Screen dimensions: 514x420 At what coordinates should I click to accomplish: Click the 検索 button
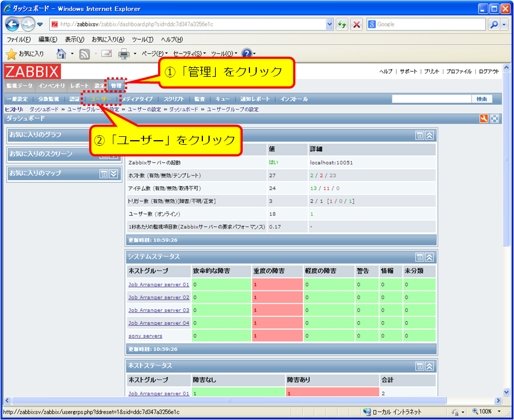coord(482,99)
